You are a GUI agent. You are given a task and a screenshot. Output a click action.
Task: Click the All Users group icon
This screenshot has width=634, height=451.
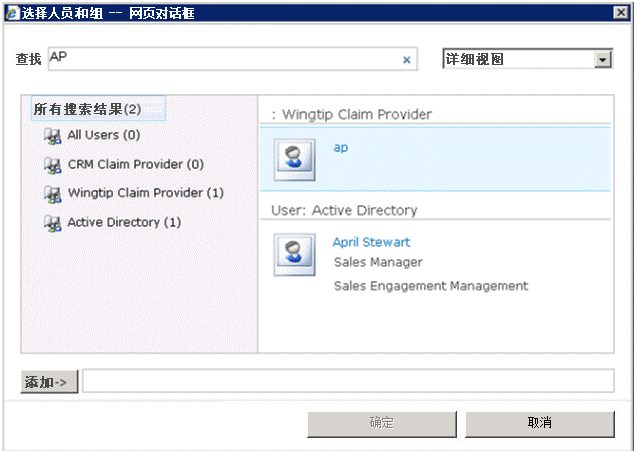(53, 136)
